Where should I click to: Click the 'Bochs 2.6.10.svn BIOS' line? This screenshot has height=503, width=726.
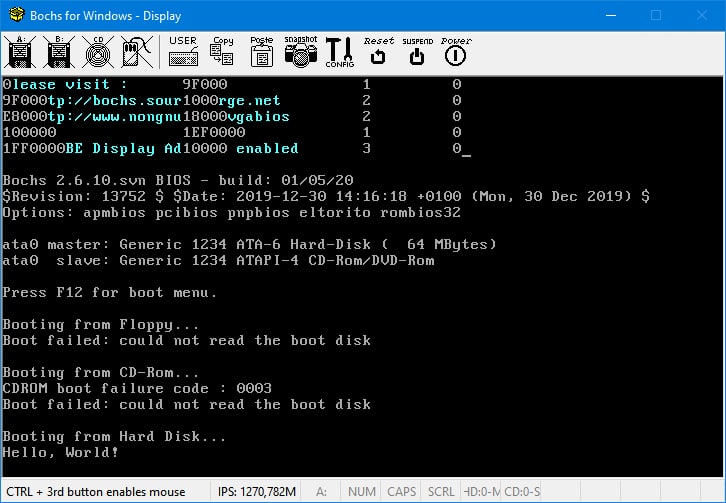pos(178,180)
